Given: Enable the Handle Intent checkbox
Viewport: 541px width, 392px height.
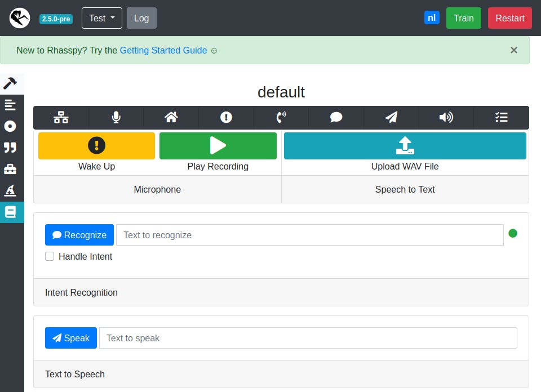Looking at the screenshot, I should tap(50, 256).
